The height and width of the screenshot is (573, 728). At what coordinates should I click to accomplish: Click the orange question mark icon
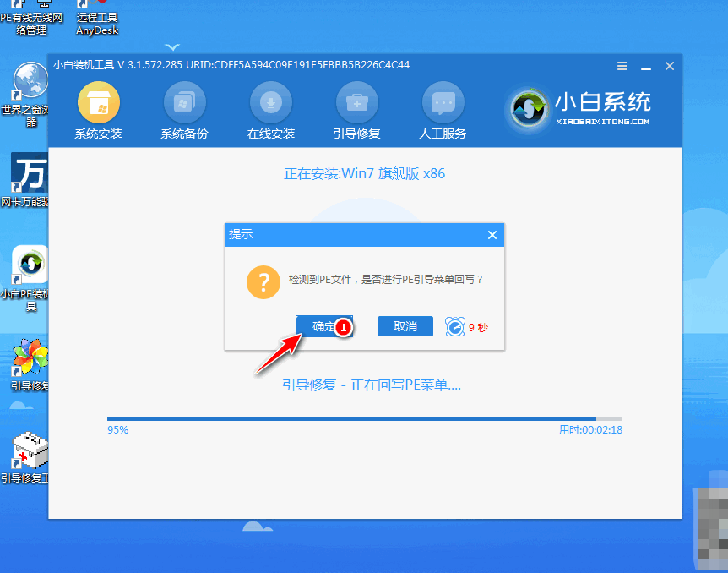(263, 282)
